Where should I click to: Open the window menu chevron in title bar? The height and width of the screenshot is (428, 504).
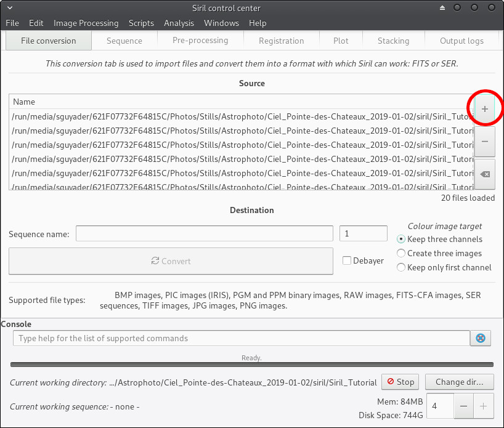coord(10,8)
